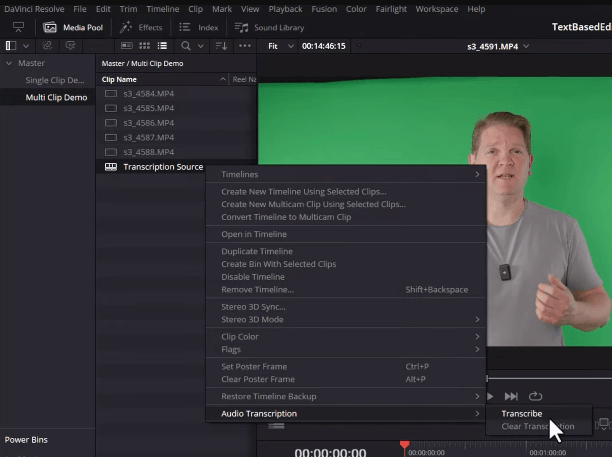Choose Set Poster Frame
Viewport: 612px width, 457px height.
[346, 366]
